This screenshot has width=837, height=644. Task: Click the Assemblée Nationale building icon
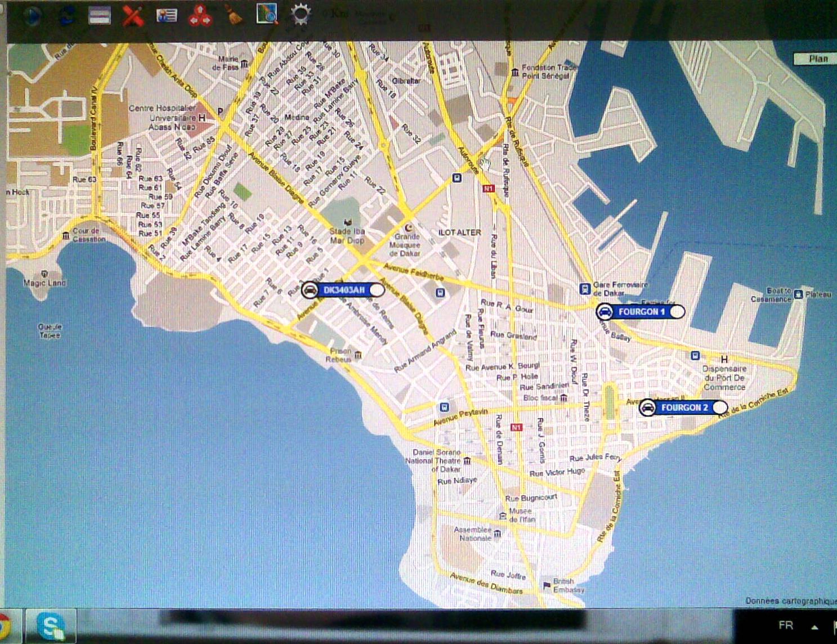(x=497, y=534)
